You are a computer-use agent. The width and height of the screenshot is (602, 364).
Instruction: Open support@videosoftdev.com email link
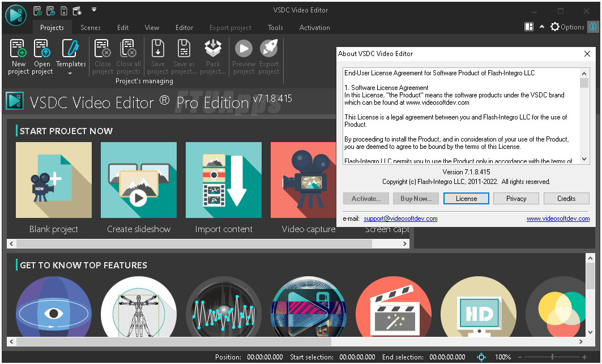click(x=400, y=219)
